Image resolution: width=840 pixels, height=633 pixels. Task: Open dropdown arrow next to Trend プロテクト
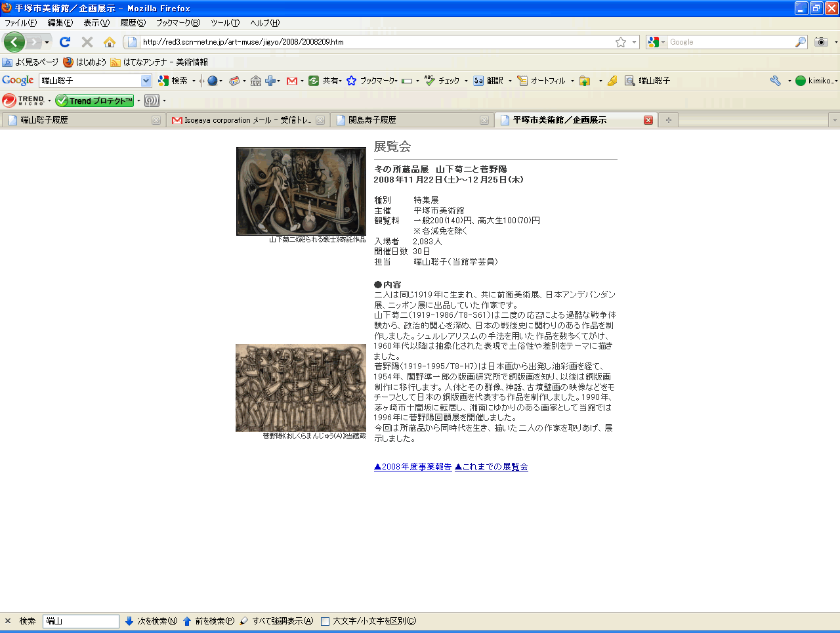(x=138, y=100)
